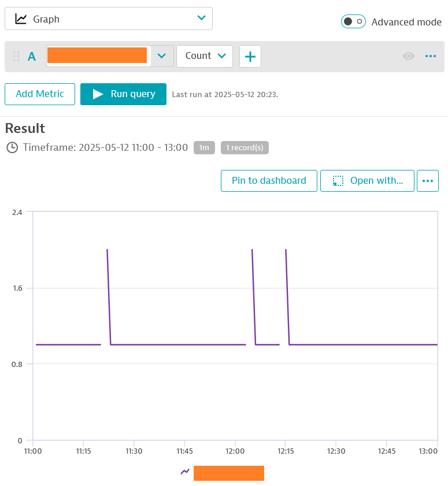Pin the chart to a dashboard
Viewport: 448px width, 486px height.
[x=269, y=181]
